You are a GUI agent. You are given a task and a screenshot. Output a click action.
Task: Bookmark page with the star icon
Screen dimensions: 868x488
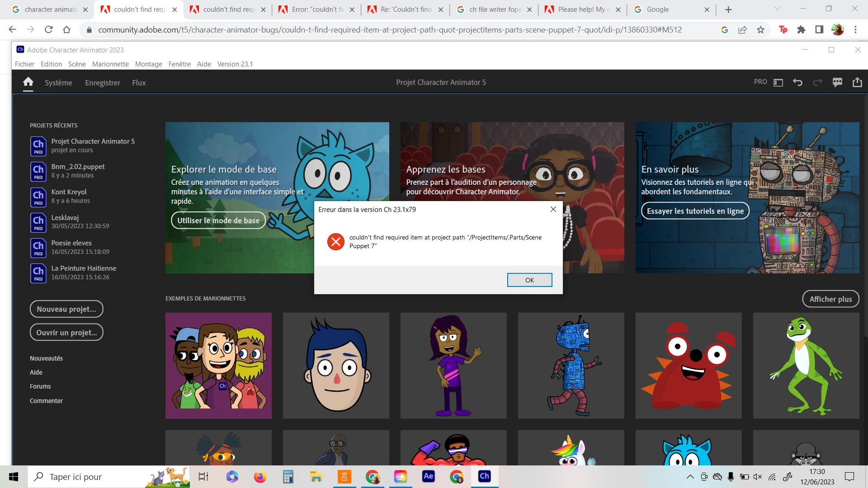pyautogui.click(x=760, y=30)
